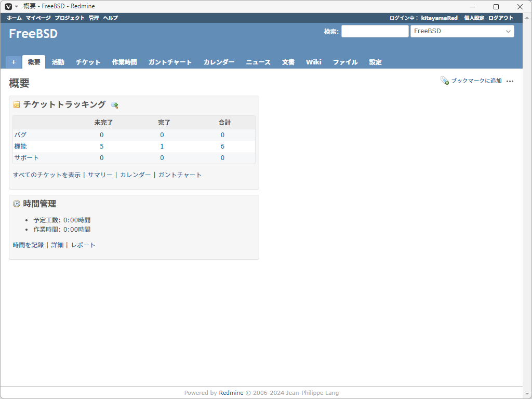The image size is (532, 399).
Task: Click the 予定工数: 0:00時間 text
Action: (62, 220)
